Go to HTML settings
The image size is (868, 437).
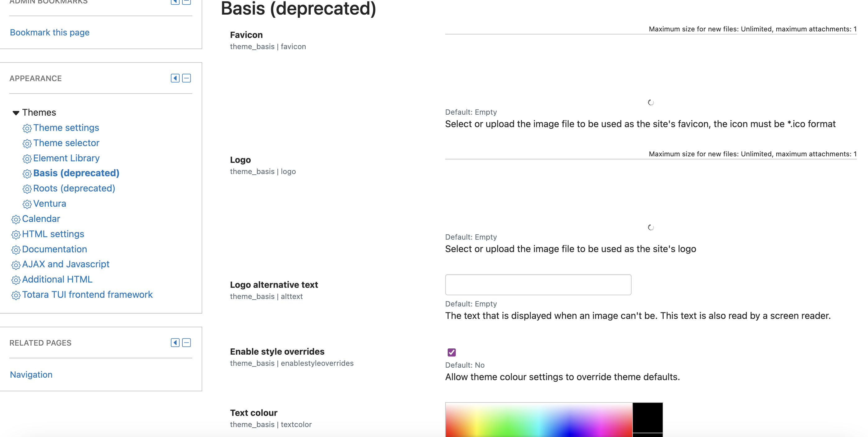pyautogui.click(x=53, y=234)
